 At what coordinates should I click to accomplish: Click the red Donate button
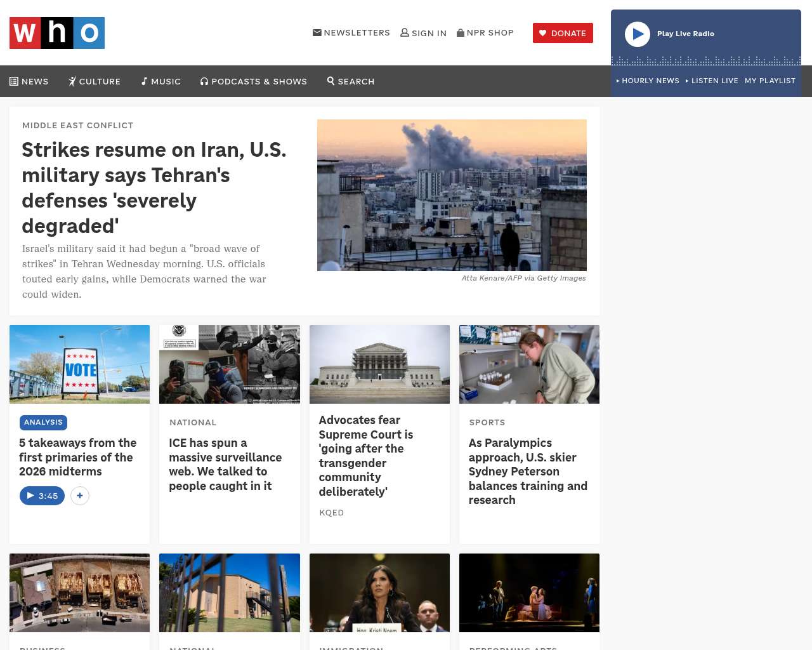coord(563,33)
